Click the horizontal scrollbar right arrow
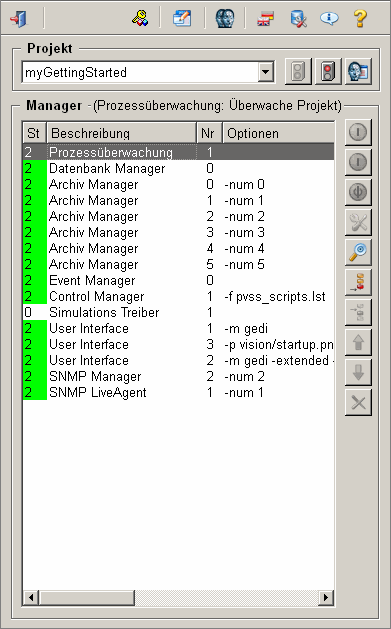Screen dimensions: 391x629 pyautogui.click(x=326, y=598)
